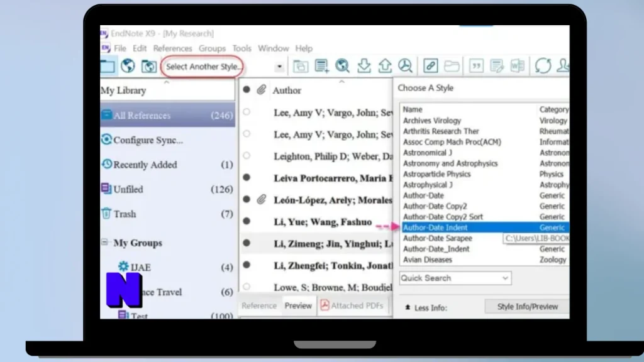Image resolution: width=644 pixels, height=362 pixels.
Task: Click the Recently Added clock icon
Action: click(x=107, y=164)
